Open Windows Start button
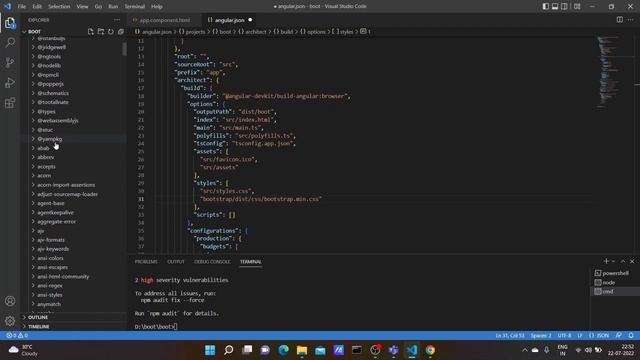640x360 pixels. (x=210, y=350)
